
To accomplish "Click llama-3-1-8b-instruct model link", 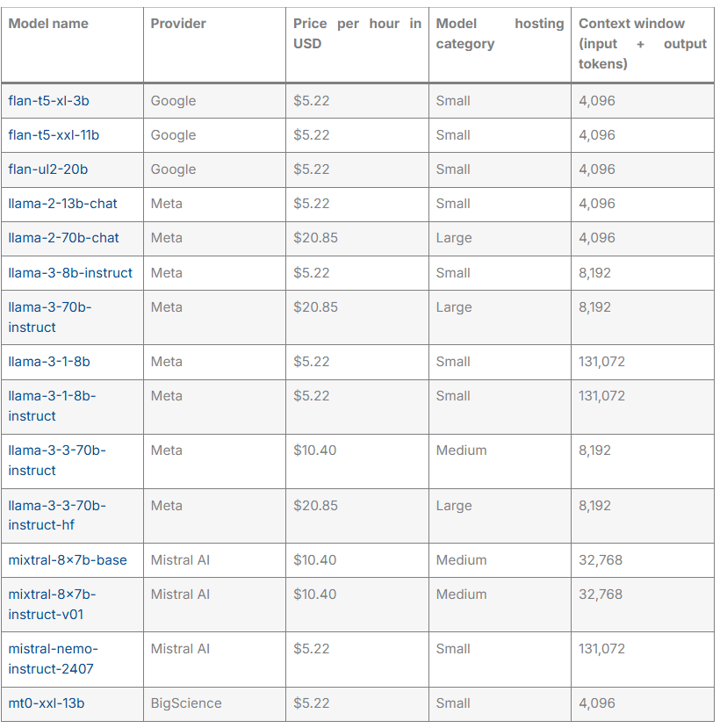I will point(52,406).
